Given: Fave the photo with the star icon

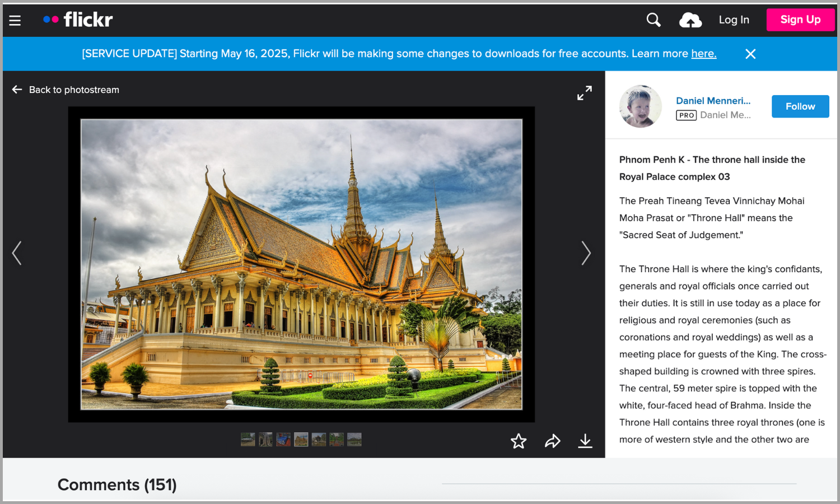Looking at the screenshot, I should pos(519,441).
